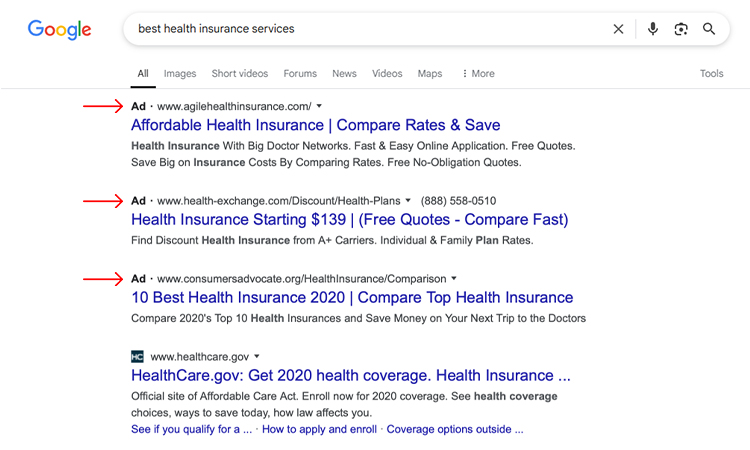Expand the More search filters menu
This screenshot has width=750, height=450.
[x=478, y=74]
